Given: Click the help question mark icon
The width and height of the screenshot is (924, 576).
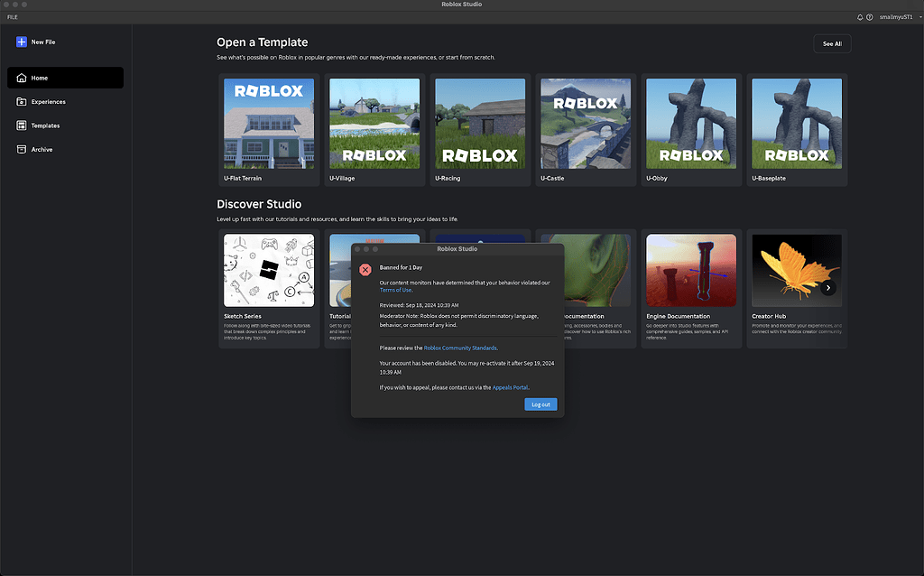Looking at the screenshot, I should (x=872, y=16).
